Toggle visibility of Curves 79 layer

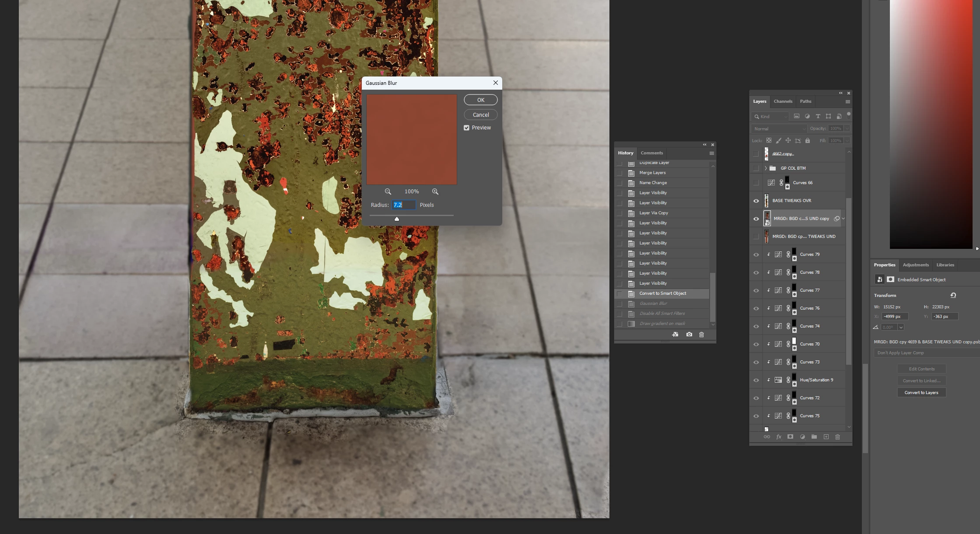(756, 255)
